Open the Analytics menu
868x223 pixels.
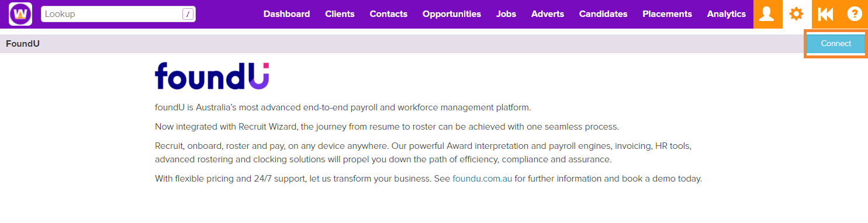pyautogui.click(x=727, y=14)
